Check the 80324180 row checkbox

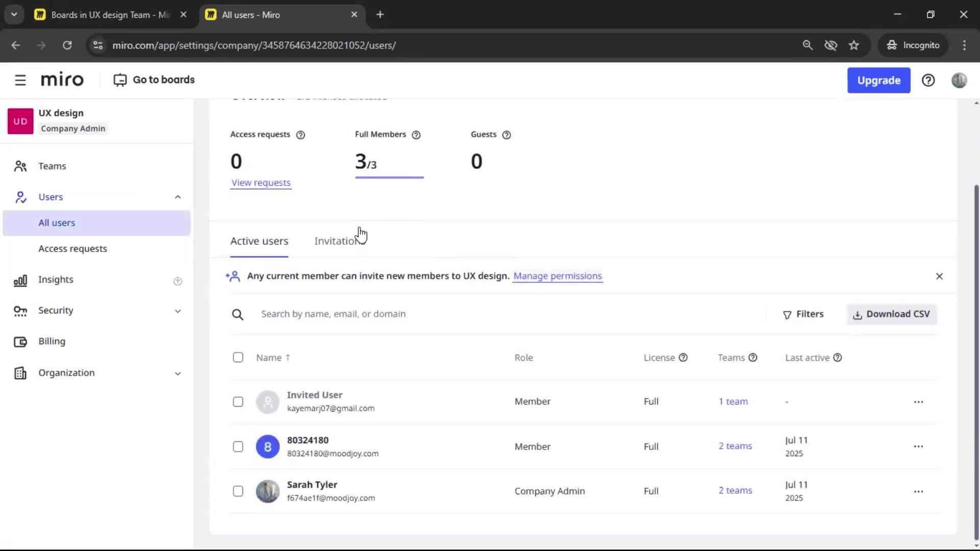pyautogui.click(x=238, y=446)
